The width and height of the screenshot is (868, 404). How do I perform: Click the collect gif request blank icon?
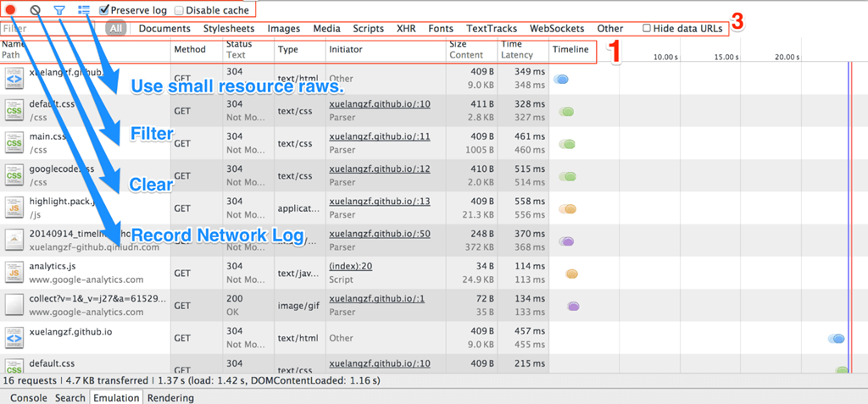[x=14, y=305]
